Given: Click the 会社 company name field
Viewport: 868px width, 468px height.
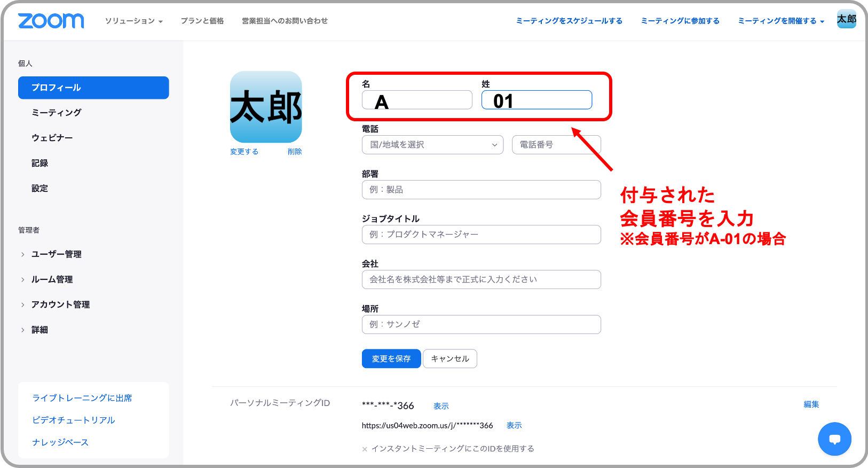Looking at the screenshot, I should pos(481,279).
